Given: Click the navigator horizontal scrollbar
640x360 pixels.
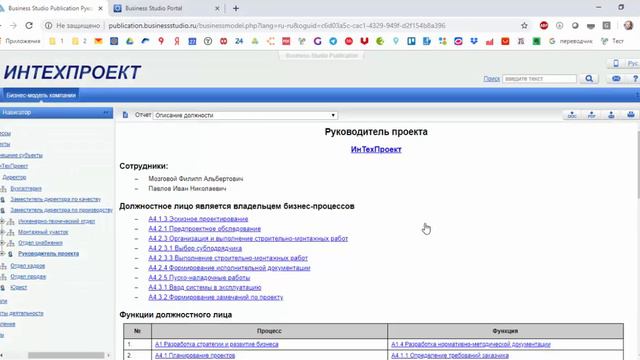Looking at the screenshot, I should 66,355.
